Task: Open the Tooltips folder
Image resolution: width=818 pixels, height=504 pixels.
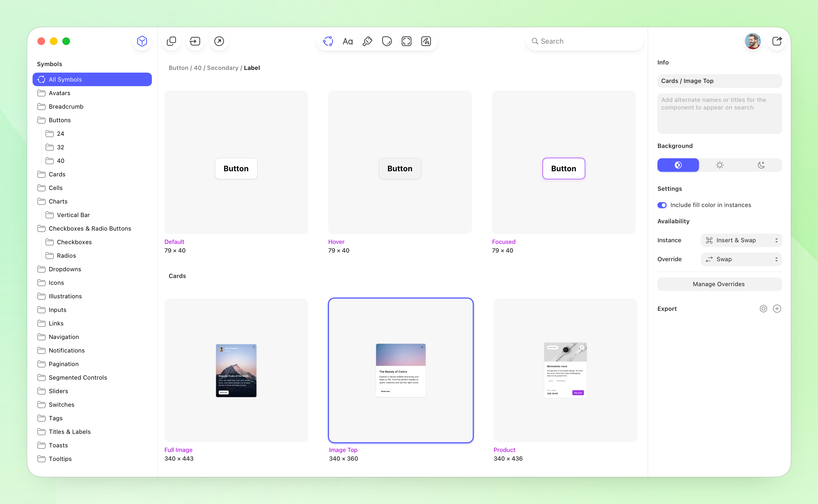Action: coord(92,459)
